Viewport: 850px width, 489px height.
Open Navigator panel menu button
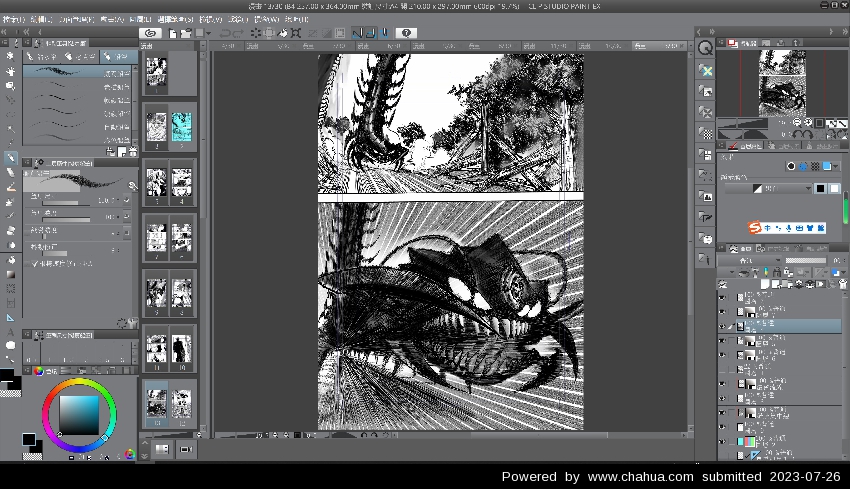click(x=722, y=42)
